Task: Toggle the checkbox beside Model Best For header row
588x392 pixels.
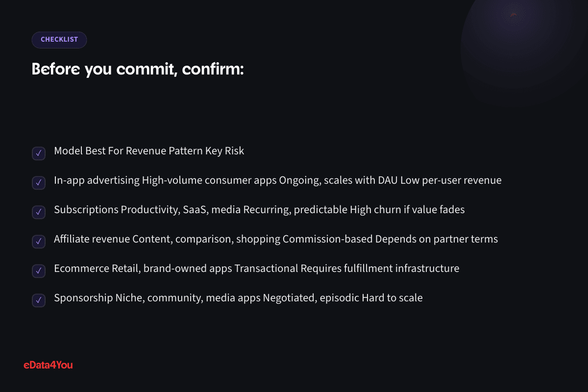Action: coord(39,153)
